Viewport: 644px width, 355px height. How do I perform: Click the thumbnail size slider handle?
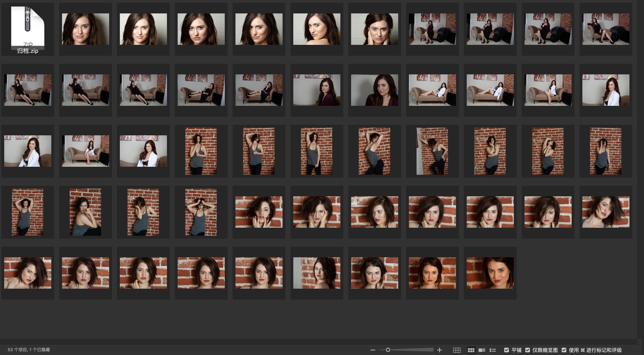tap(388, 350)
